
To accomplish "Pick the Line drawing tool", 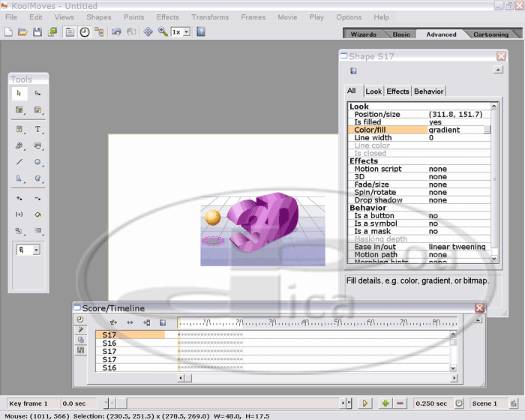I will point(19,162).
